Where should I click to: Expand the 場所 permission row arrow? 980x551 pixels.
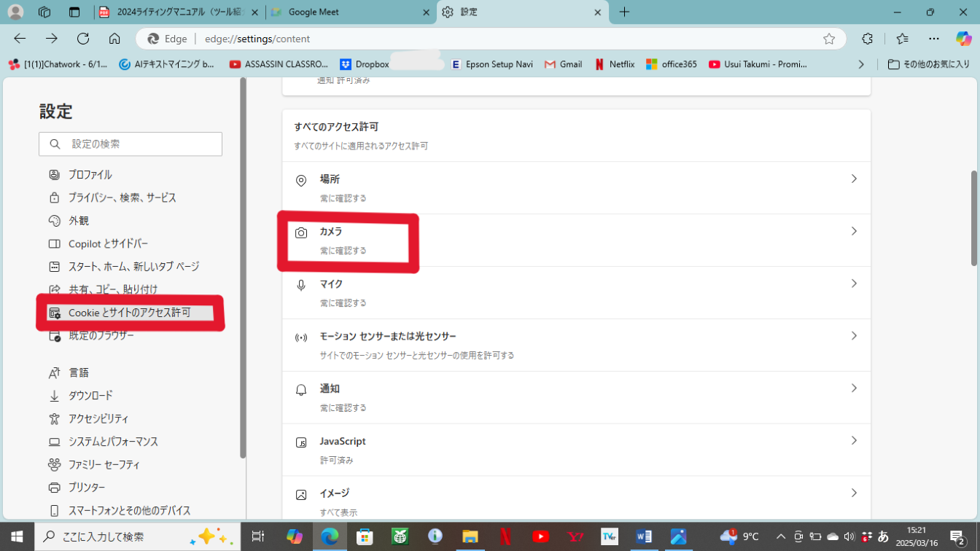pyautogui.click(x=853, y=179)
